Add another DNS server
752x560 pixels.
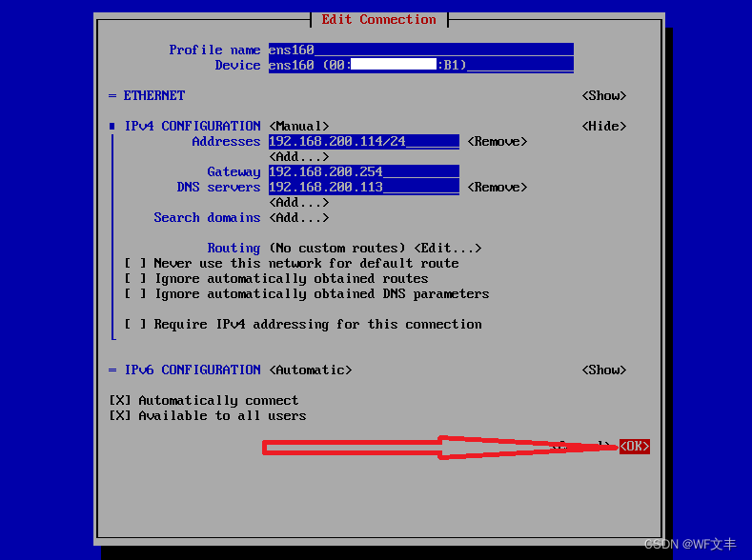(x=298, y=202)
